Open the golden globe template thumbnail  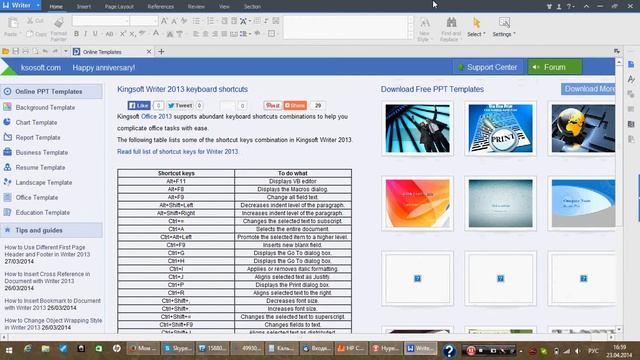[x=583, y=128]
